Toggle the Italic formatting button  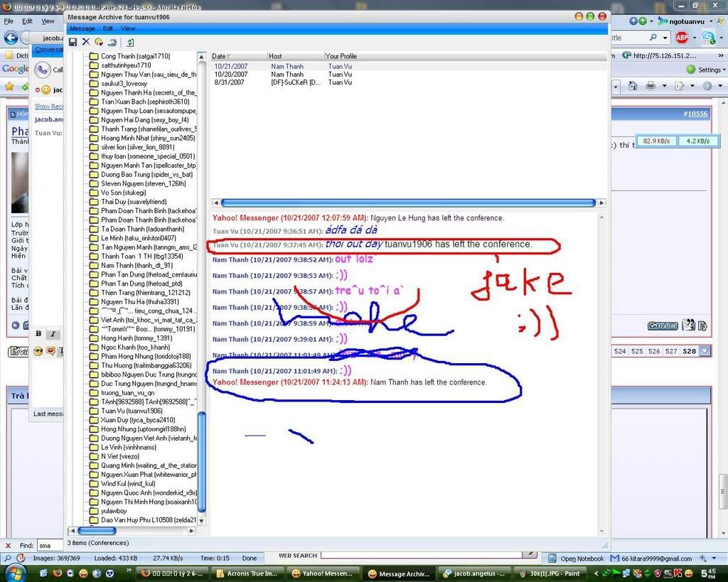[53, 334]
